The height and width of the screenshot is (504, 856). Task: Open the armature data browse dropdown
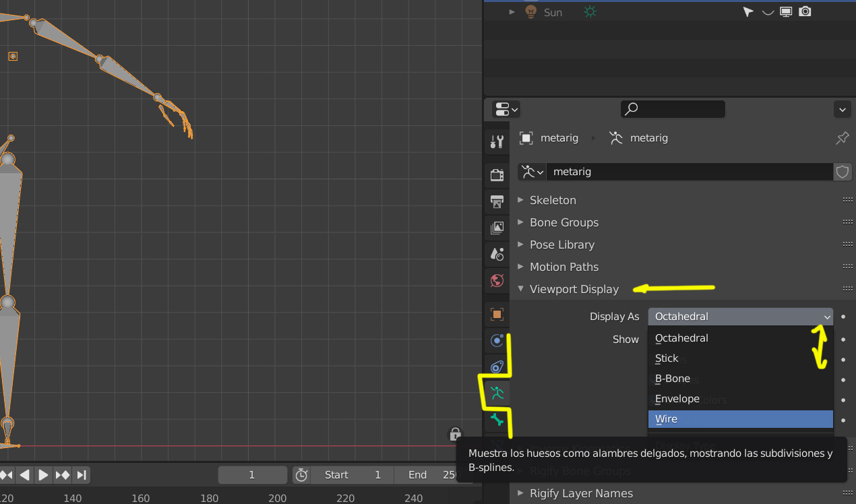[532, 172]
